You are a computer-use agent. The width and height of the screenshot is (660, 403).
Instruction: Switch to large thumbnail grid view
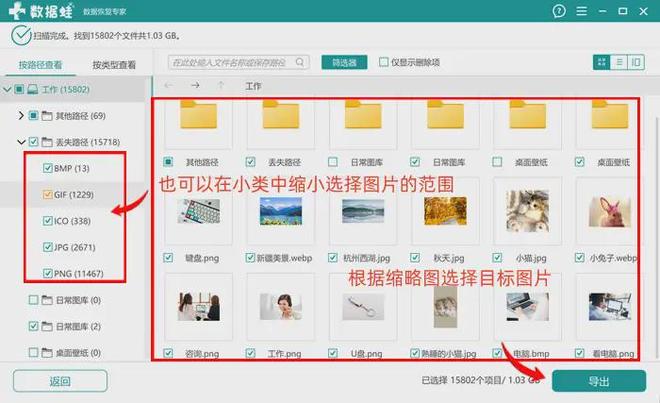[x=601, y=62]
